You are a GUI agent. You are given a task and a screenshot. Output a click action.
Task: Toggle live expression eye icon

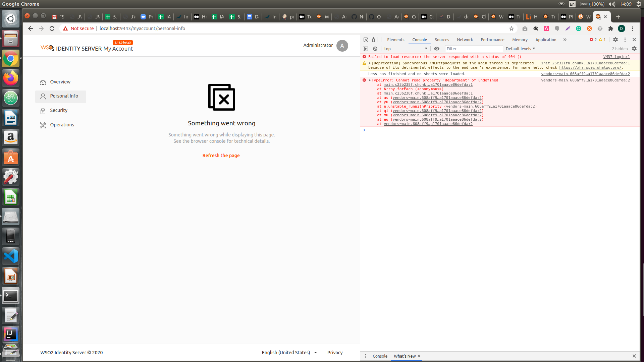pos(436,49)
